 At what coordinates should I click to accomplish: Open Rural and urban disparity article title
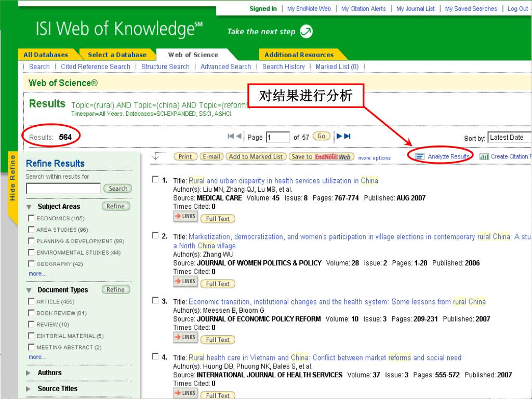(x=283, y=180)
